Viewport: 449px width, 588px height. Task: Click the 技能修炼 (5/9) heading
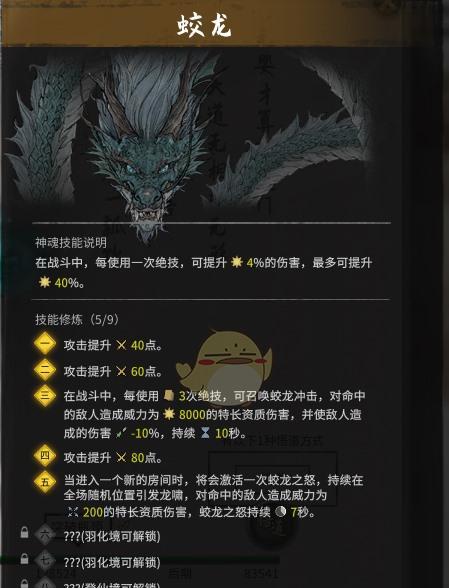click(77, 320)
